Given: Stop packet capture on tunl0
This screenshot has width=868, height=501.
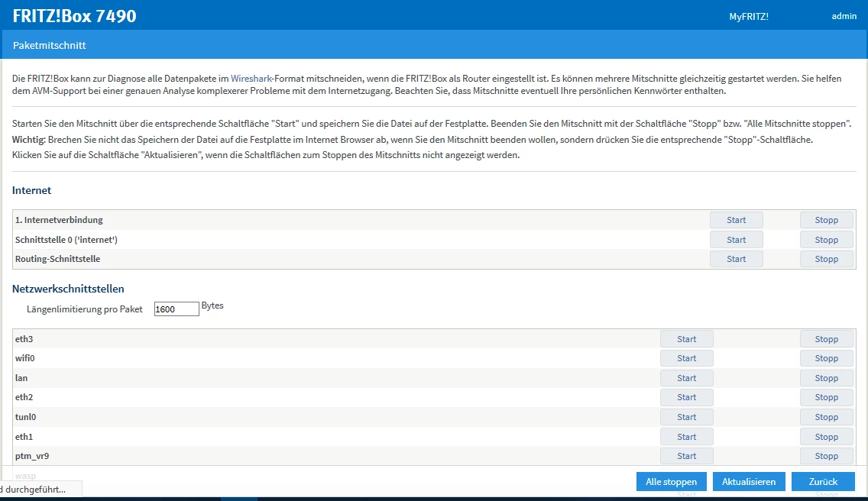Looking at the screenshot, I should point(827,417).
